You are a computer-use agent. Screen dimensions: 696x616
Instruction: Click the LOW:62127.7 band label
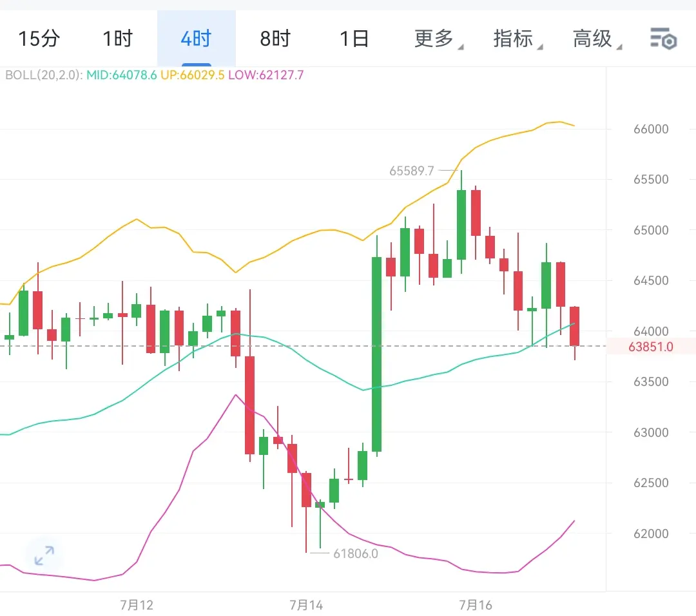tap(266, 75)
